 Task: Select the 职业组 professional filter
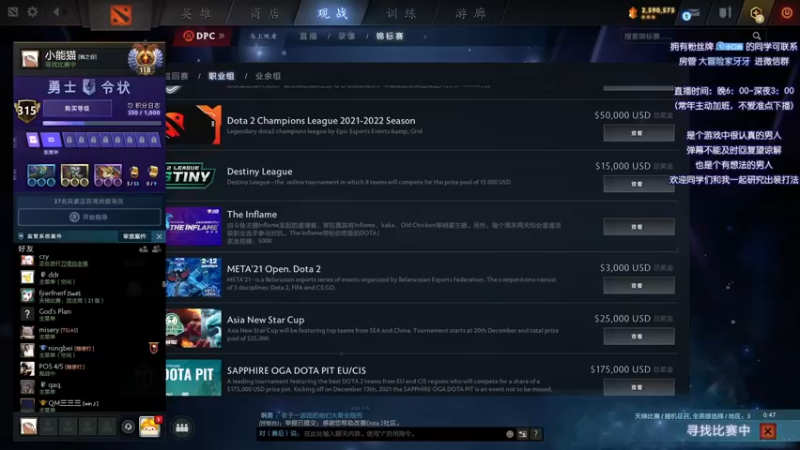coord(221,76)
